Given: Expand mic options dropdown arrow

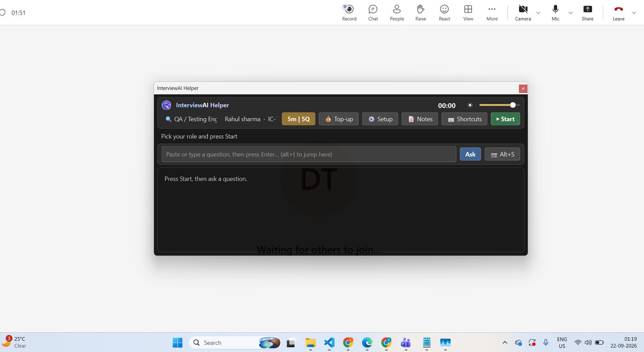Looking at the screenshot, I should pos(570,13).
